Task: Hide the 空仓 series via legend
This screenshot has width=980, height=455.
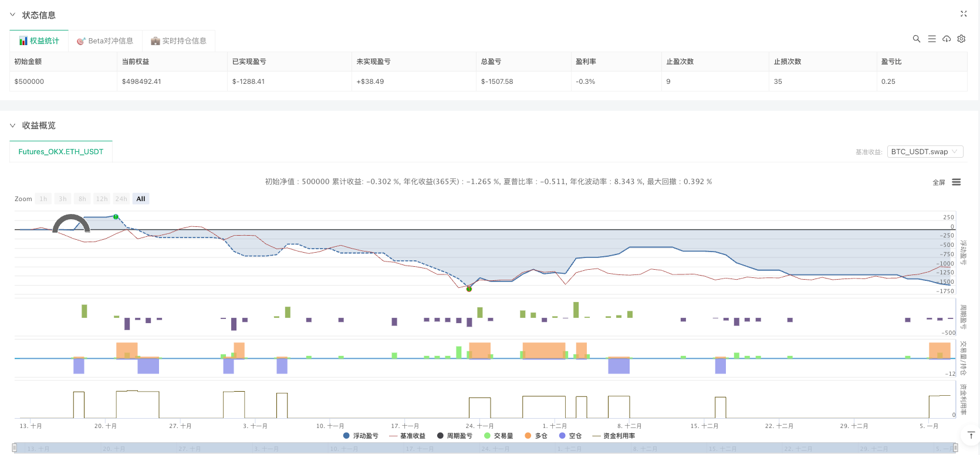Action: (570, 436)
